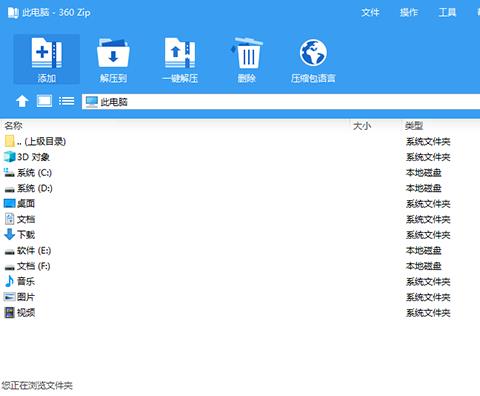Screen dimensions: 480x396
Task: Switch to list view icon
Action: point(67,101)
